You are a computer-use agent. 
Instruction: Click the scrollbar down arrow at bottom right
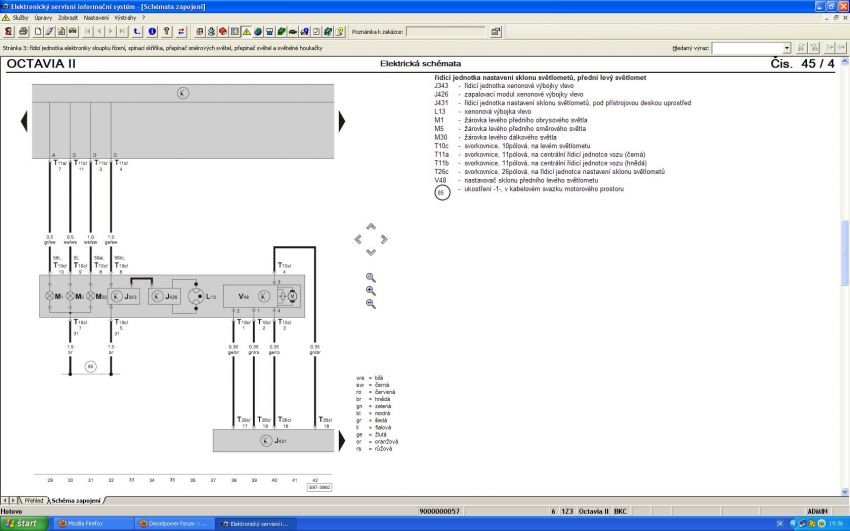[845, 492]
